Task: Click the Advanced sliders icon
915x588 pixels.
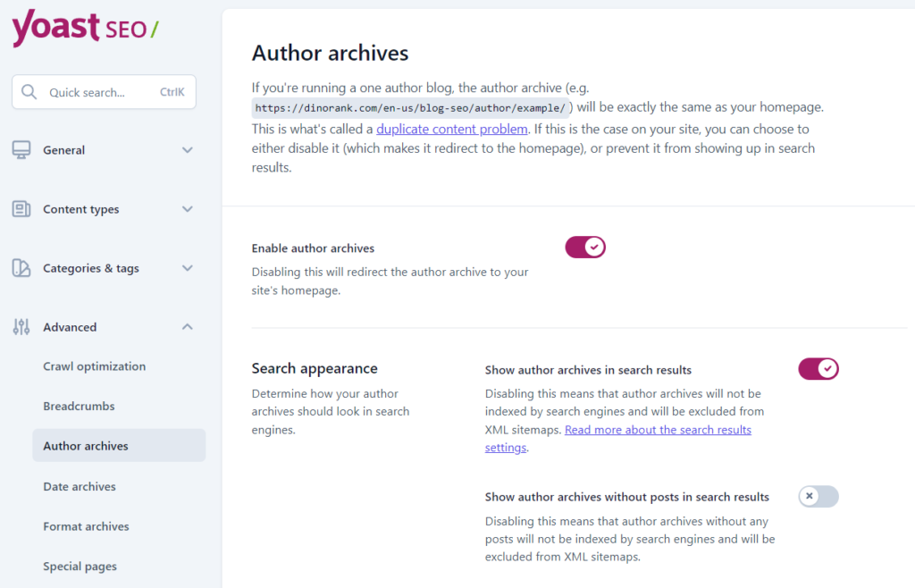Action: click(21, 327)
